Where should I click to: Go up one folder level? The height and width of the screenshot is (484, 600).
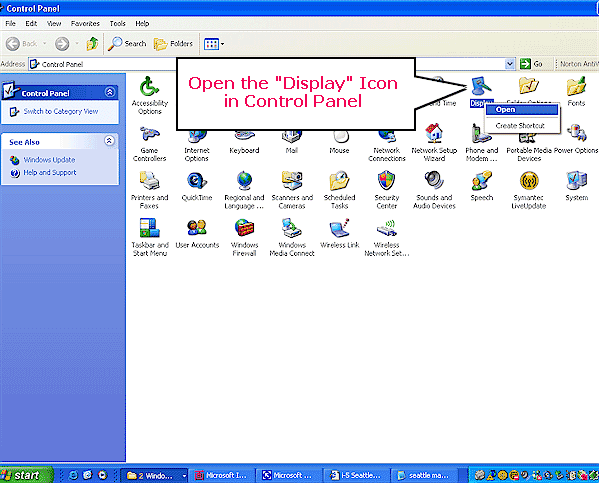92,44
